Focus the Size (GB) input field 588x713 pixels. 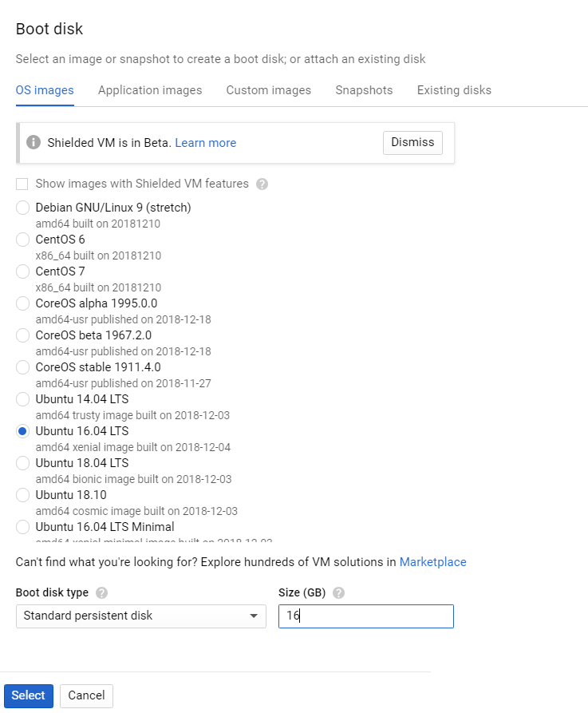click(365, 616)
